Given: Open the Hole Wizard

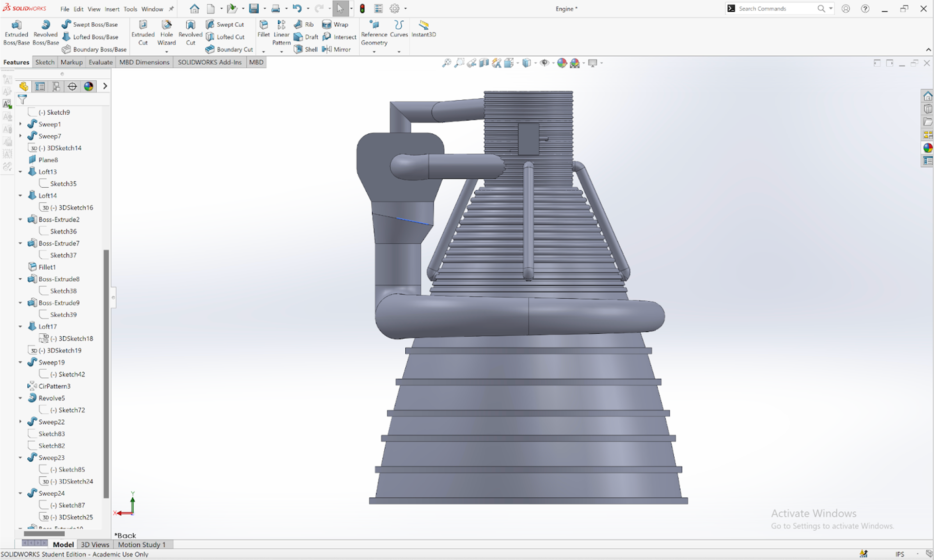Looking at the screenshot, I should 166,33.
